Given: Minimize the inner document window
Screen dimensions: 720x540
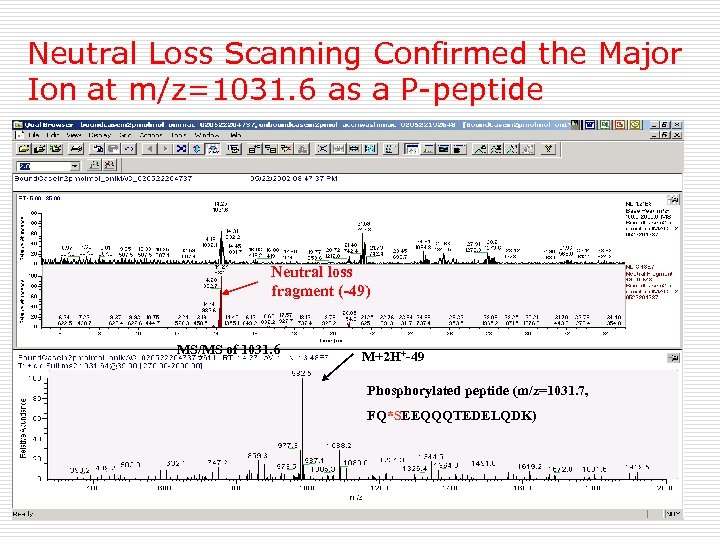Looking at the screenshot, I should (x=654, y=135).
